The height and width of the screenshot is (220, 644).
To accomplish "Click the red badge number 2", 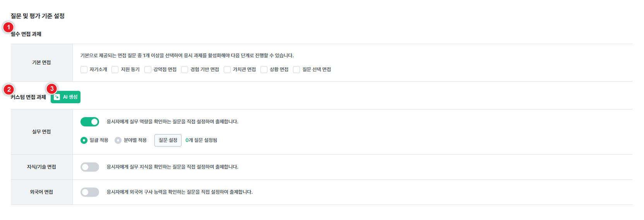I will (9, 90).
